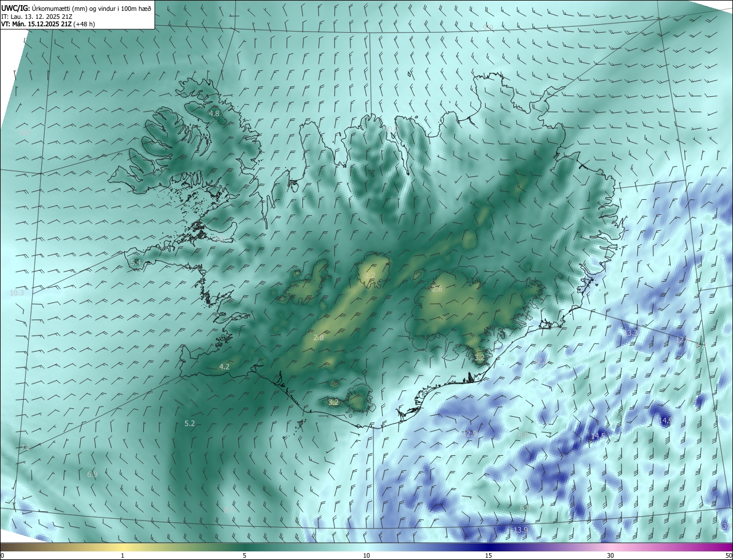733x560 pixels.
Task: Click the colour scale tick label 15
Action: tap(488, 555)
